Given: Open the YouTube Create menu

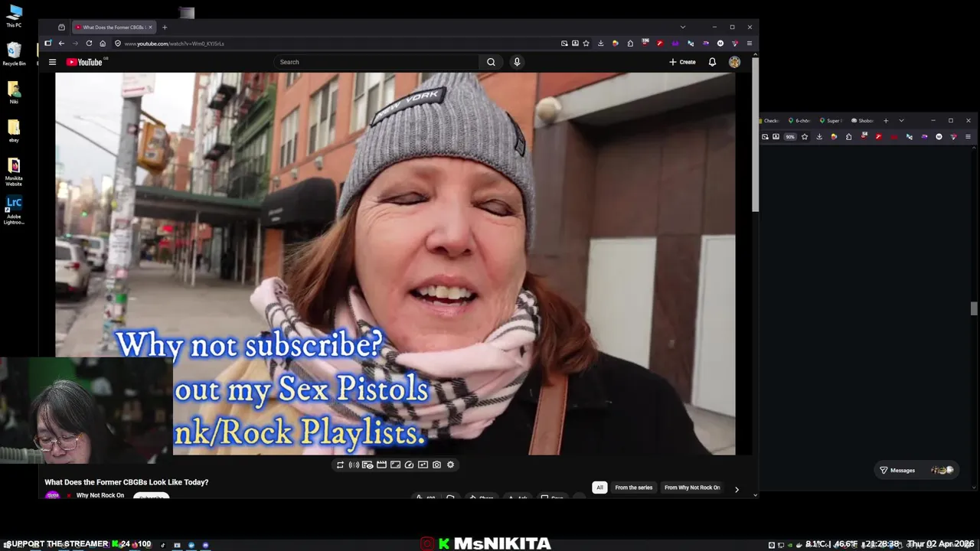Looking at the screenshot, I should pyautogui.click(x=682, y=62).
